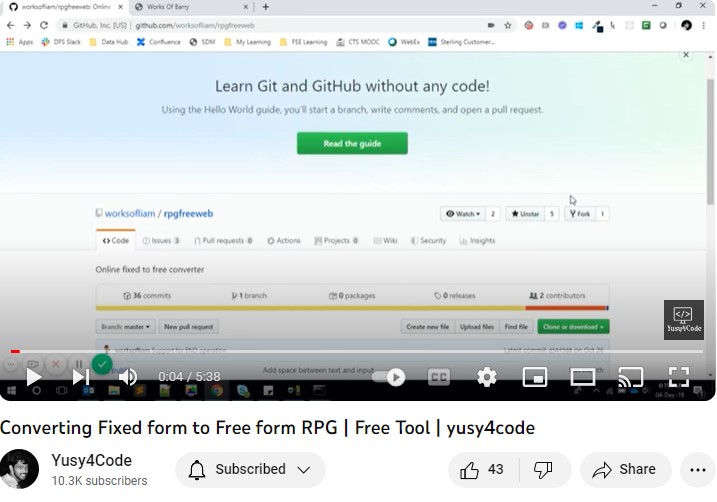Switch to Works Of Barry tab

(x=192, y=7)
